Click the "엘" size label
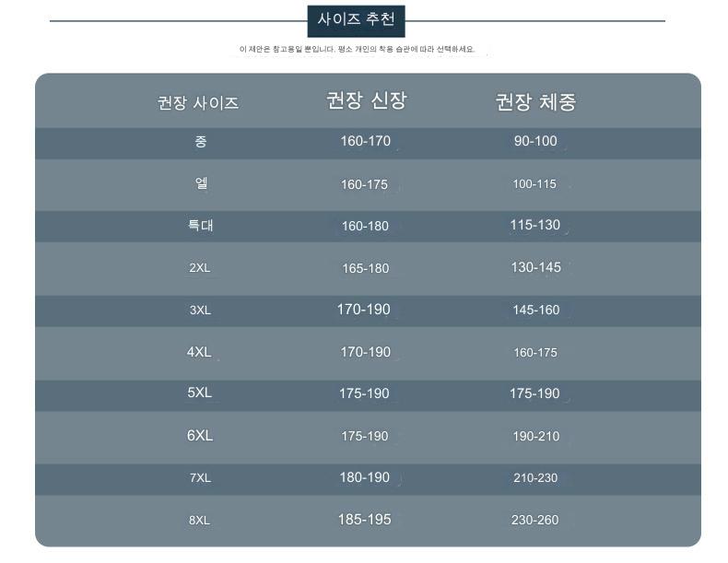728x563 pixels. (x=201, y=183)
